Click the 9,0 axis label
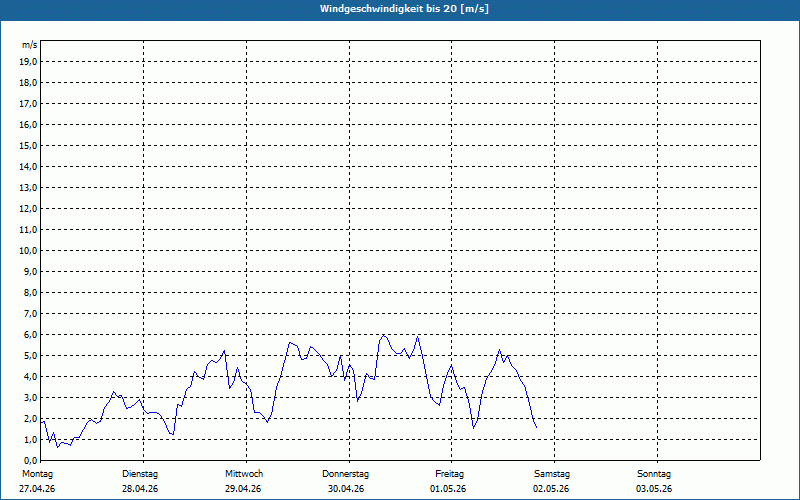This screenshot has height=500, width=800. point(30,271)
